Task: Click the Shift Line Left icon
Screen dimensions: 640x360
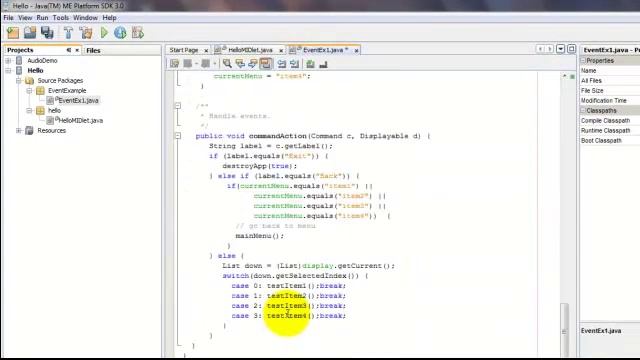Action: (282, 64)
